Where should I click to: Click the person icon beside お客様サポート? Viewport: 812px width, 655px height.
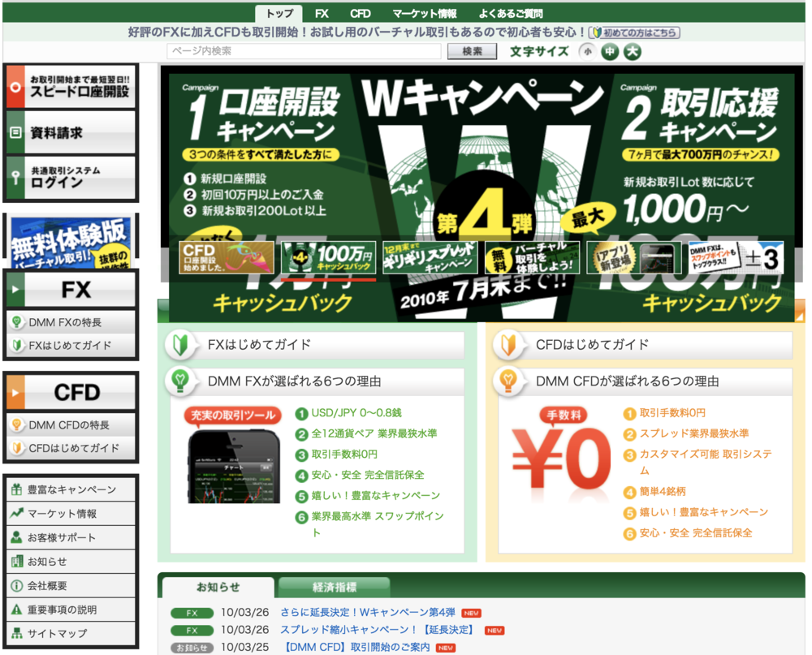pos(16,537)
